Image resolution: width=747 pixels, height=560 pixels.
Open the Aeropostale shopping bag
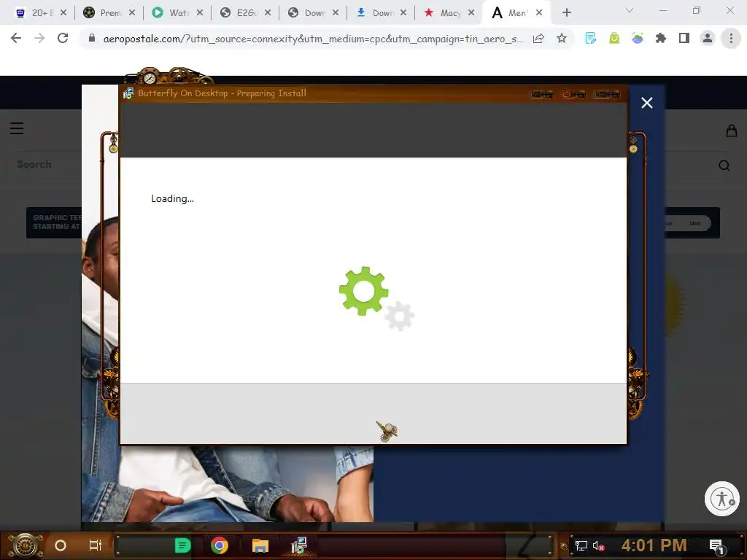[x=731, y=131]
